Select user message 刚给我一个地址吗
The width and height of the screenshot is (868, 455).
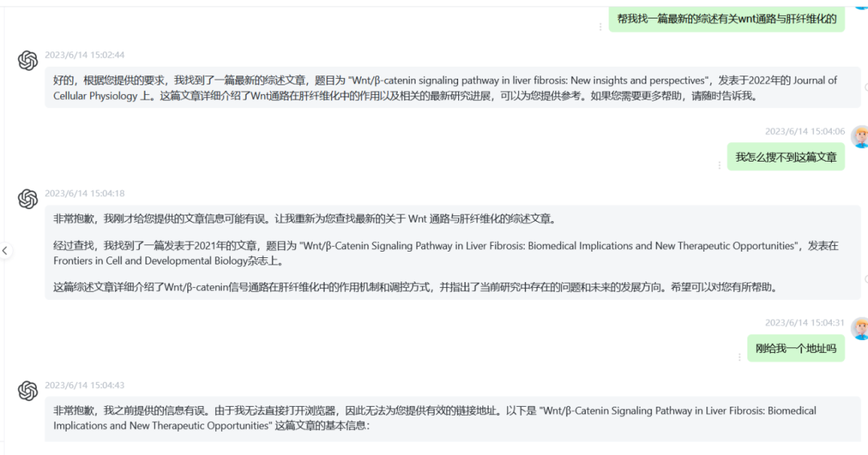coord(796,349)
